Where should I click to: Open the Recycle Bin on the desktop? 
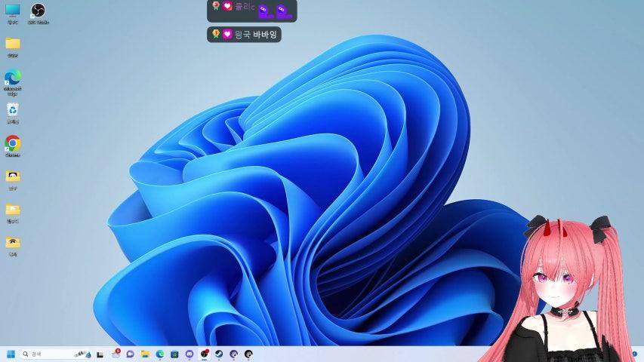[13, 110]
